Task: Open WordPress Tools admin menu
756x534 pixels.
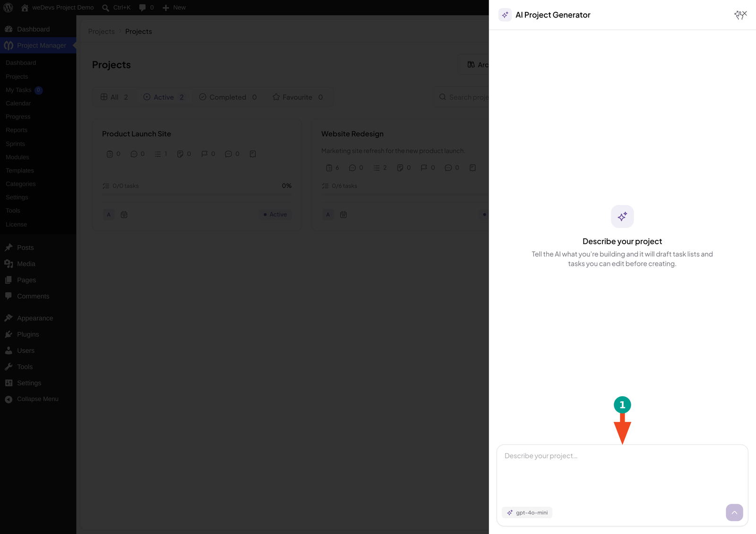Action: click(x=38, y=367)
